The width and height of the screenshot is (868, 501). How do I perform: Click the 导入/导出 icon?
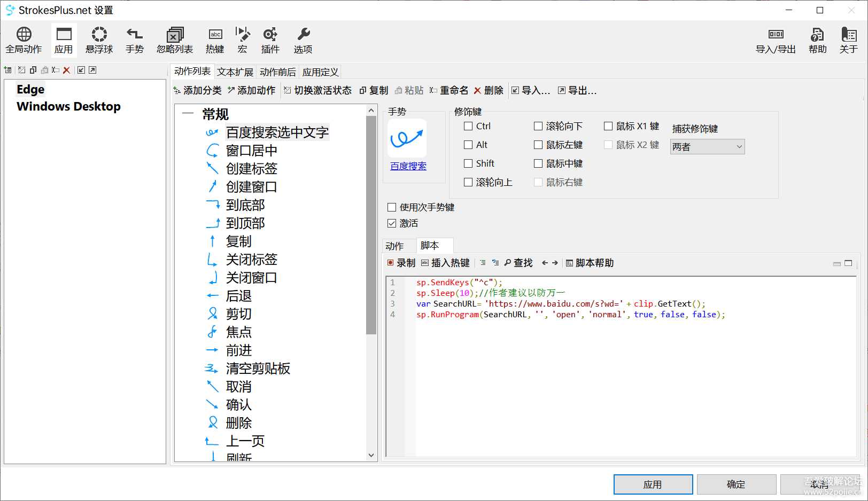pos(776,40)
